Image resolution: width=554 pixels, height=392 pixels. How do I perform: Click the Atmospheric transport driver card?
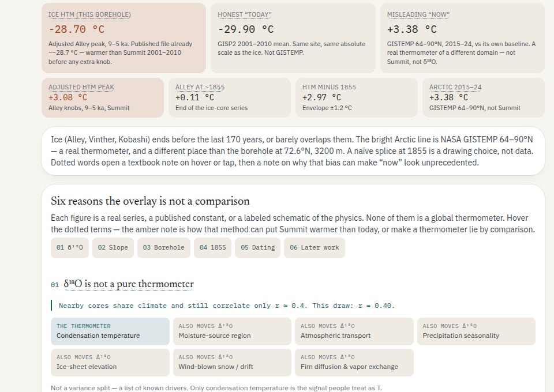[354, 331]
